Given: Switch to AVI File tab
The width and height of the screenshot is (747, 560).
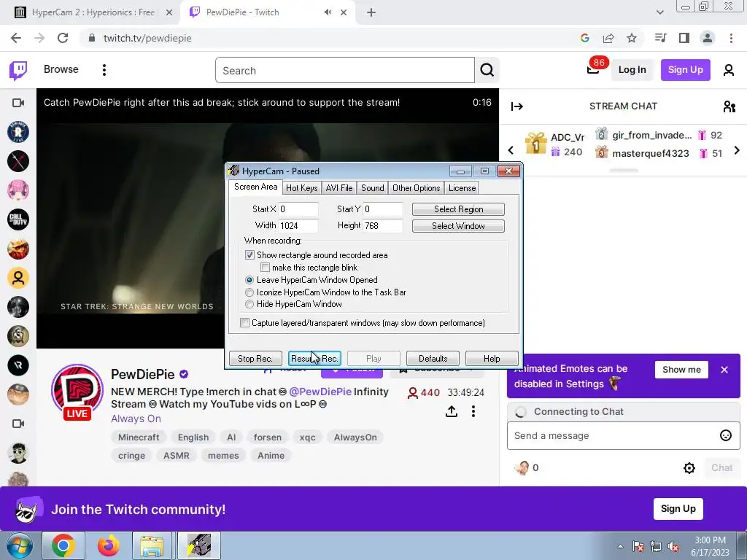Looking at the screenshot, I should [x=339, y=188].
